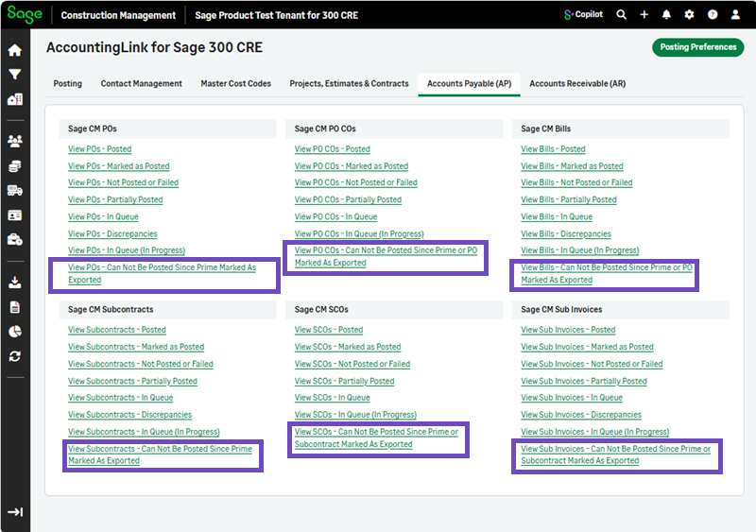Image resolution: width=756 pixels, height=532 pixels.
Task: Open View Bills - Marked as Posted
Action: 572,166
